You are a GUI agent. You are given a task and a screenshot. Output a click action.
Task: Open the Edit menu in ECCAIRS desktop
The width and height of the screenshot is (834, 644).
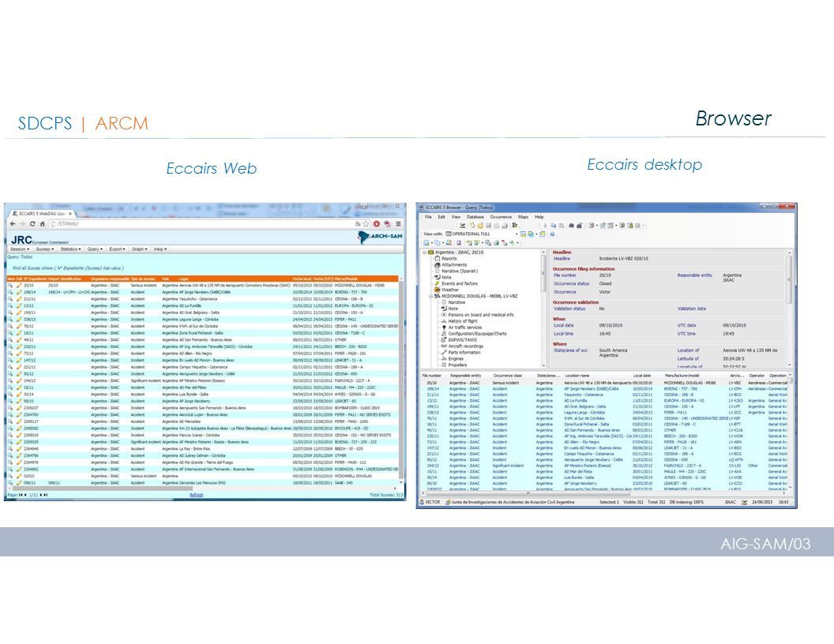(441, 217)
